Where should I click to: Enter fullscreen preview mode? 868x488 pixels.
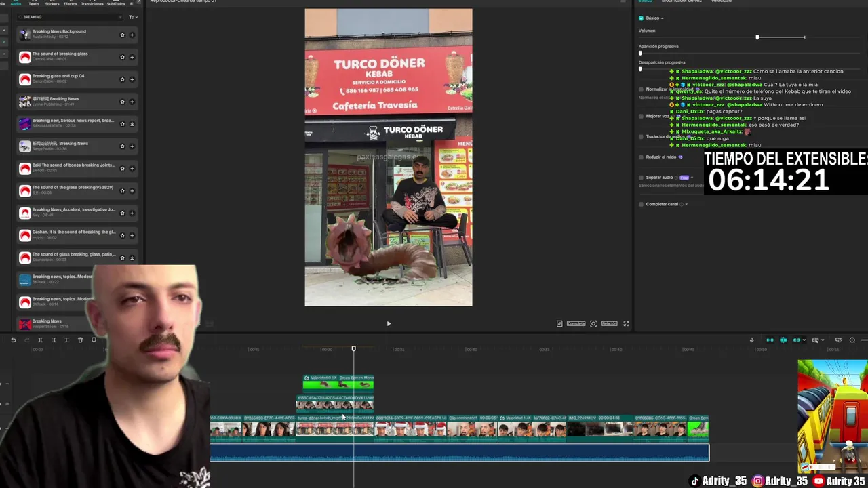pos(626,323)
